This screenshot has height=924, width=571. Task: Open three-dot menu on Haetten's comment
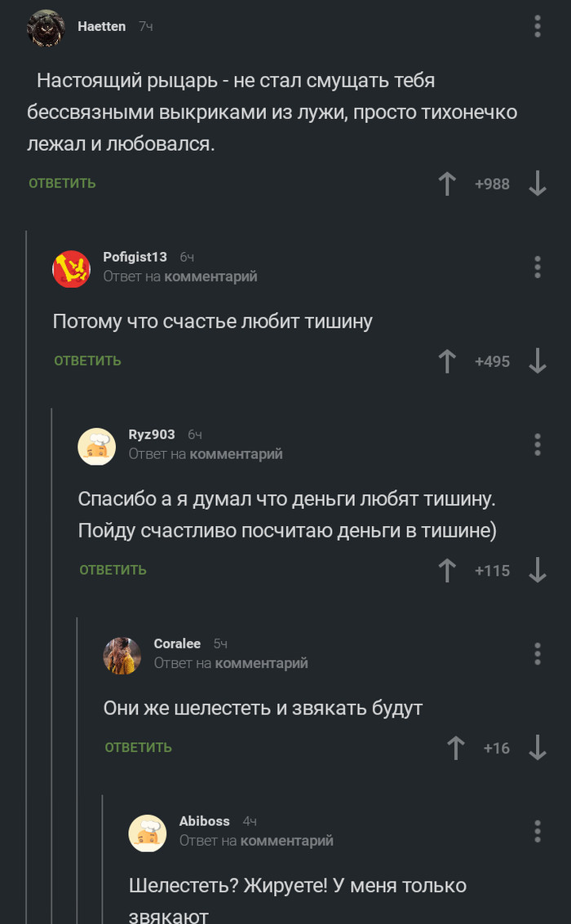(538, 26)
